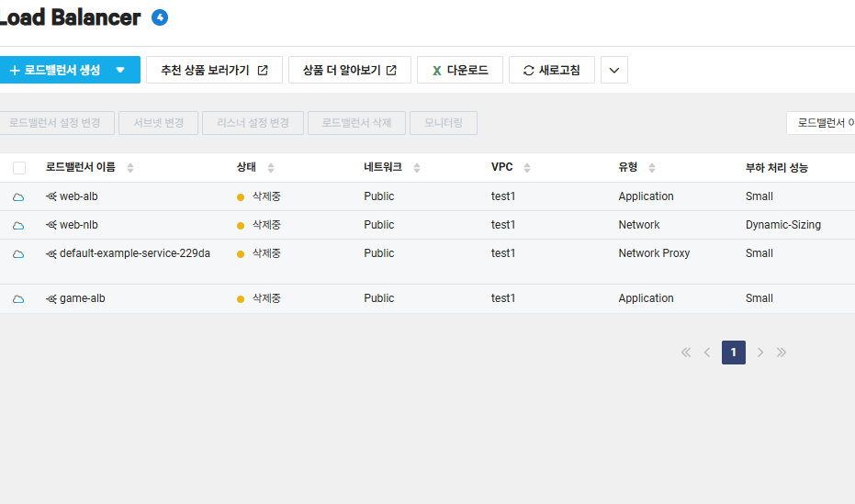Screen dimensions: 855x504
Task: Click yellow status dot in web-alb row
Action: (x=241, y=197)
